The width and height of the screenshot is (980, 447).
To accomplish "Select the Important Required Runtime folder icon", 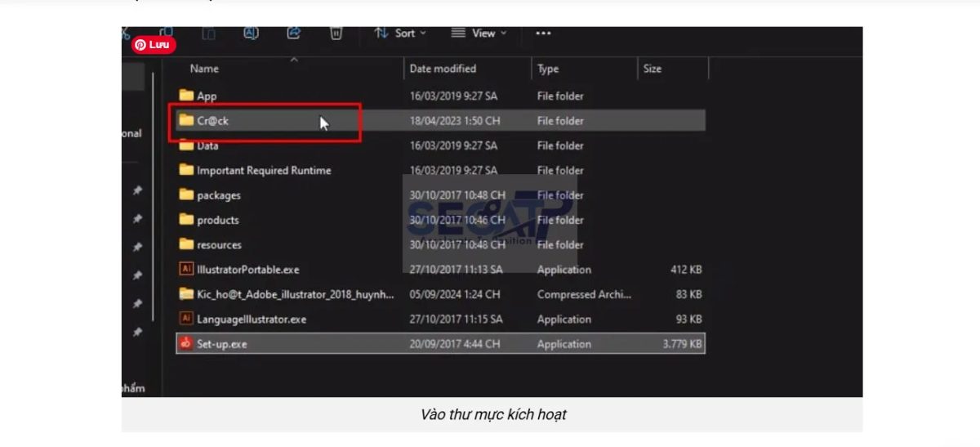I will coord(186,170).
